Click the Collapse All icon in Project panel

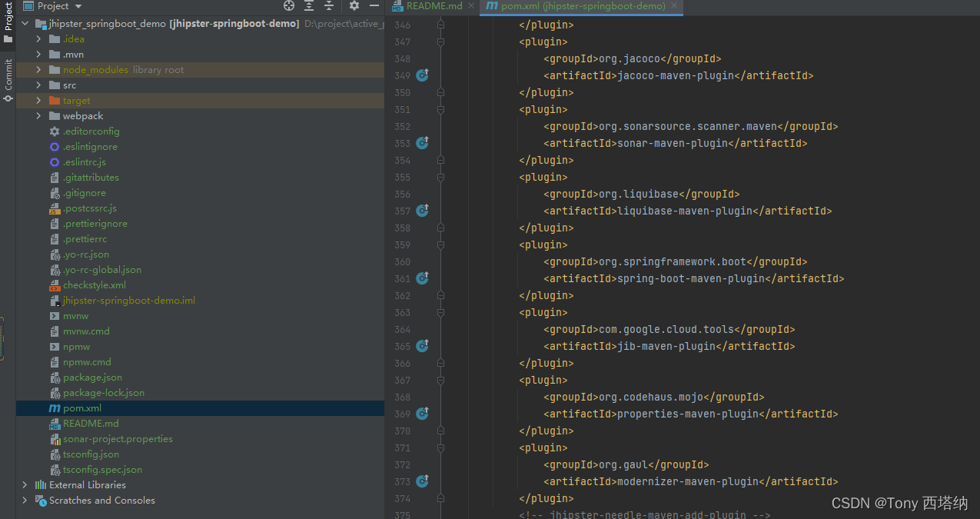pos(329,5)
